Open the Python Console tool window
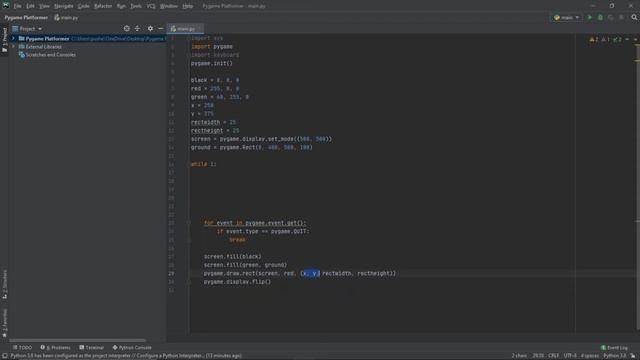The width and height of the screenshot is (640, 360). tap(132, 348)
